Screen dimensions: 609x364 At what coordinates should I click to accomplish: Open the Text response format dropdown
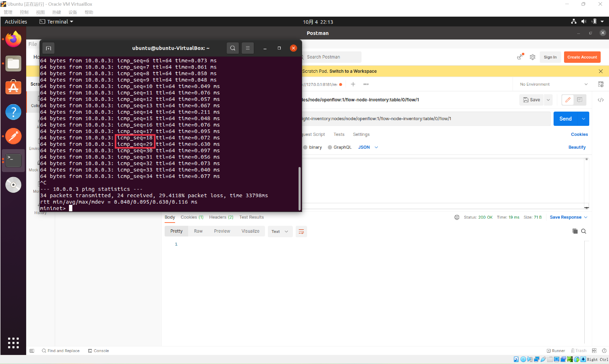(280, 231)
